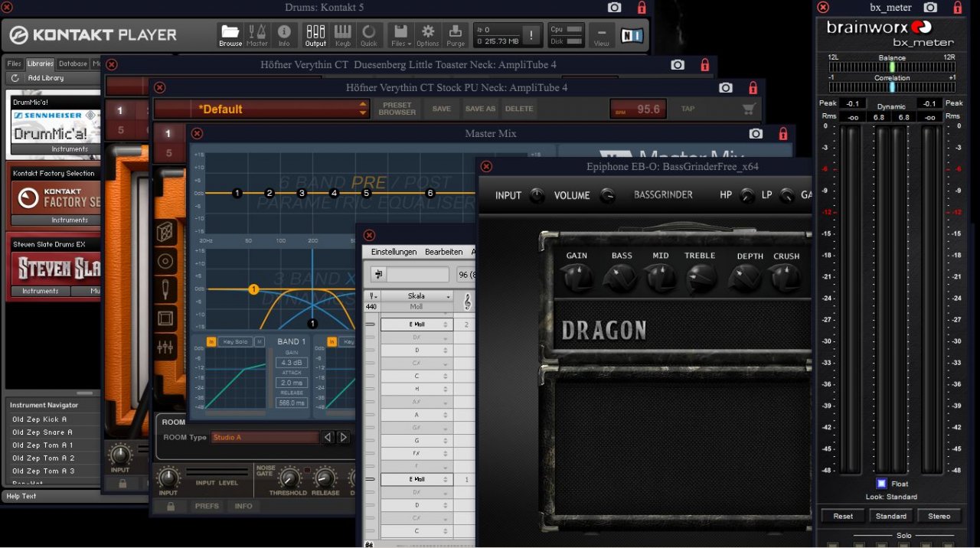Show the Kontakt Output mixer section

(315, 34)
